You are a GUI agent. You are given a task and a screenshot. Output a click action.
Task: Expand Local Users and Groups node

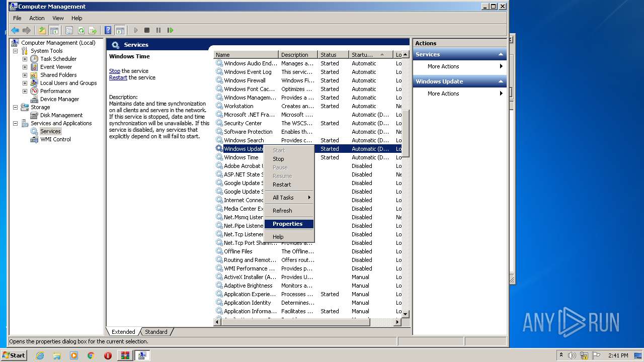25,83
